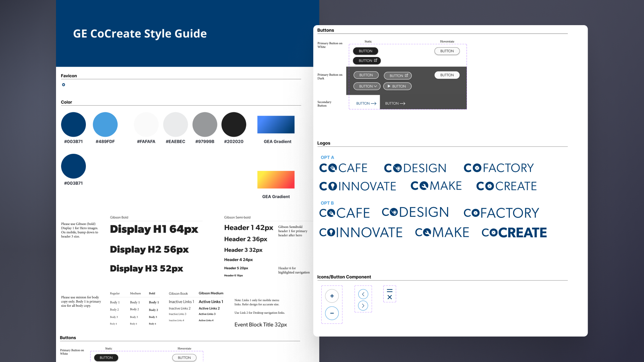Viewport: 644px width, 362px height.
Task: Click the 'GE CoCreate Style Guide' title
Action: [x=140, y=34]
